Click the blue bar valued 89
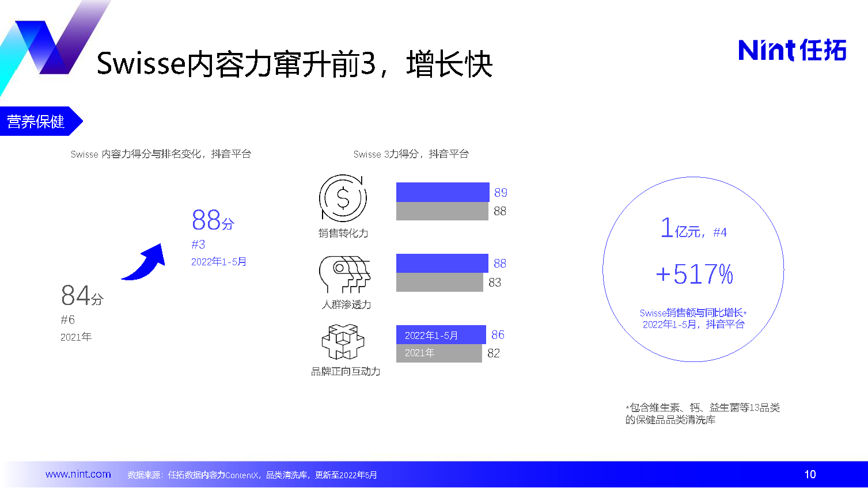 click(x=442, y=192)
